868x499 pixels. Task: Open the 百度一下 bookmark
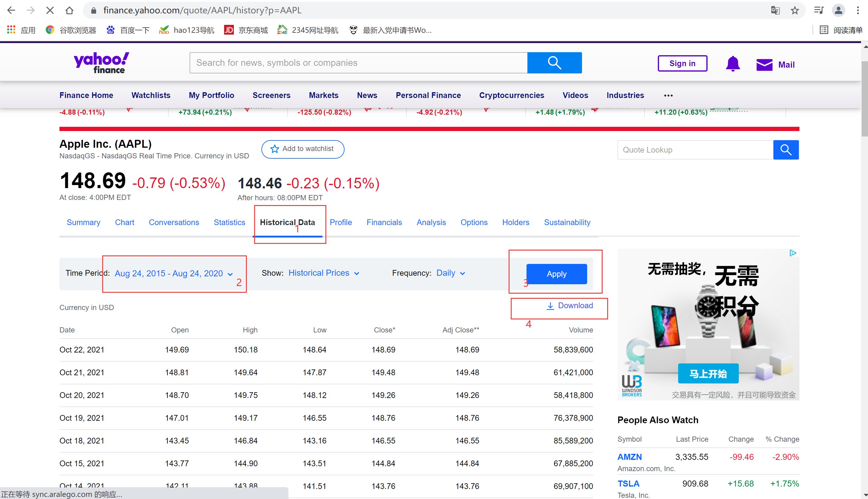coord(128,30)
